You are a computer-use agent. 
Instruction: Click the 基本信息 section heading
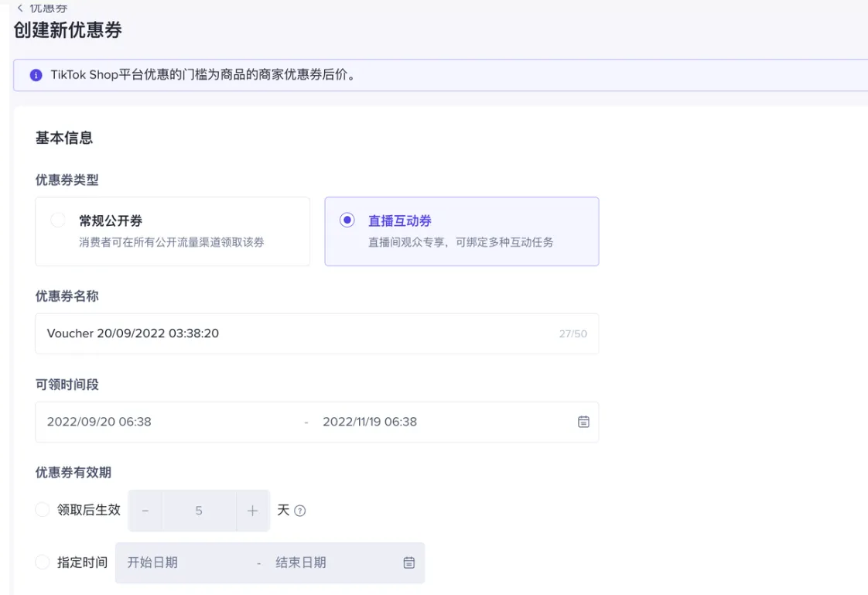pyautogui.click(x=64, y=138)
